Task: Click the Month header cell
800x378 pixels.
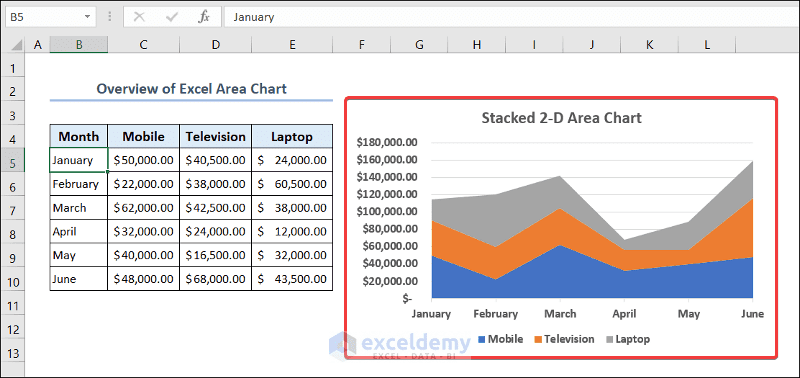Action: click(79, 136)
